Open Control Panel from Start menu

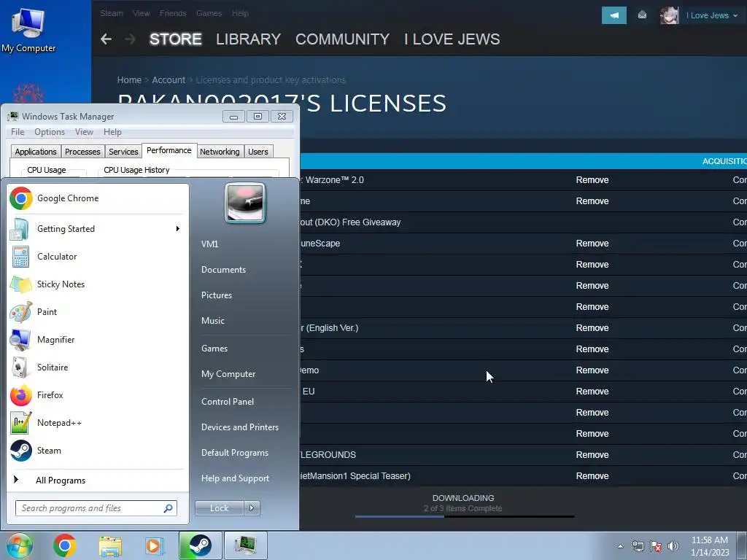click(x=228, y=402)
